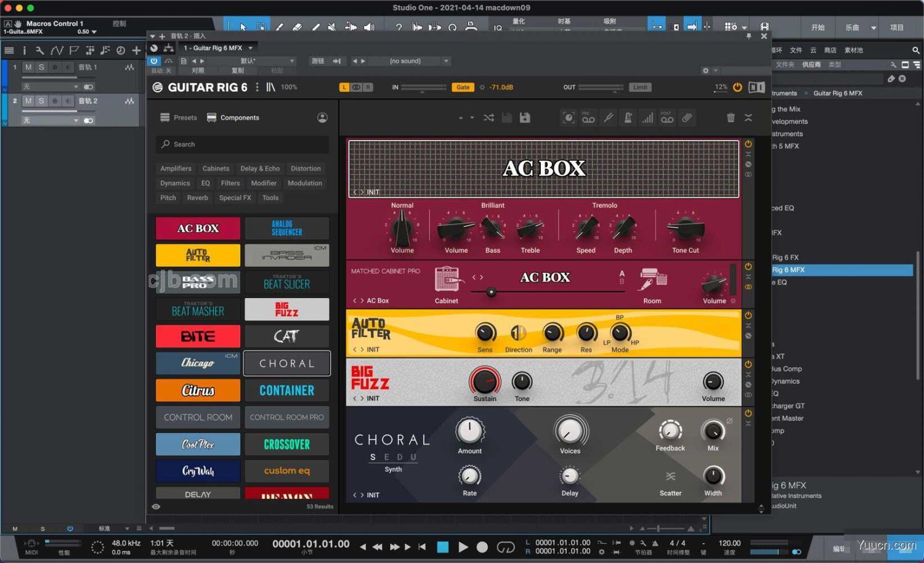Click the wrench icon in track toolbar
This screenshot has height=563, width=924.
point(39,51)
